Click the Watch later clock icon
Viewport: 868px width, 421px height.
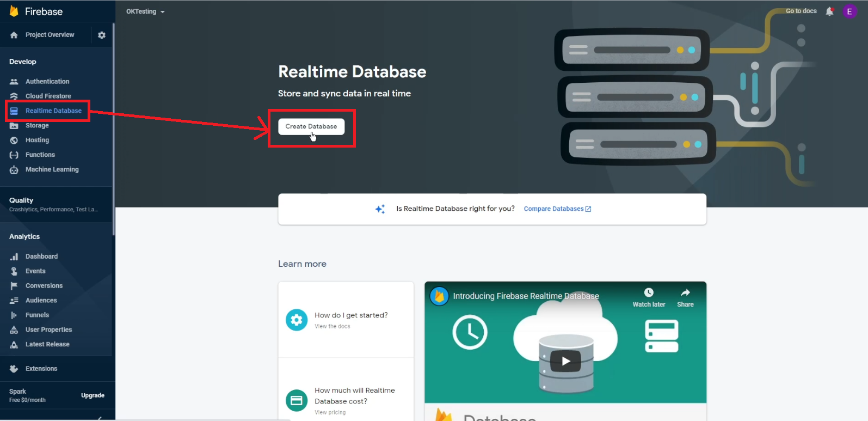649,293
